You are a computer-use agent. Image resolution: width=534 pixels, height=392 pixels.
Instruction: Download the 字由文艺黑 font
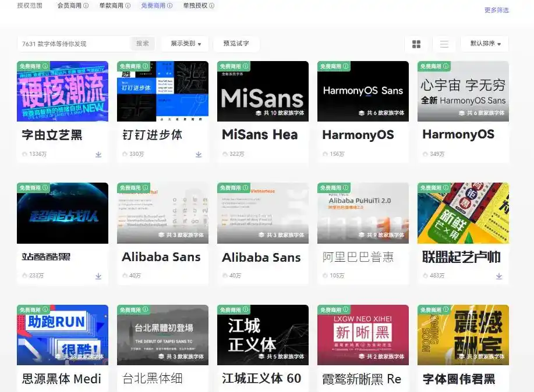(98, 155)
